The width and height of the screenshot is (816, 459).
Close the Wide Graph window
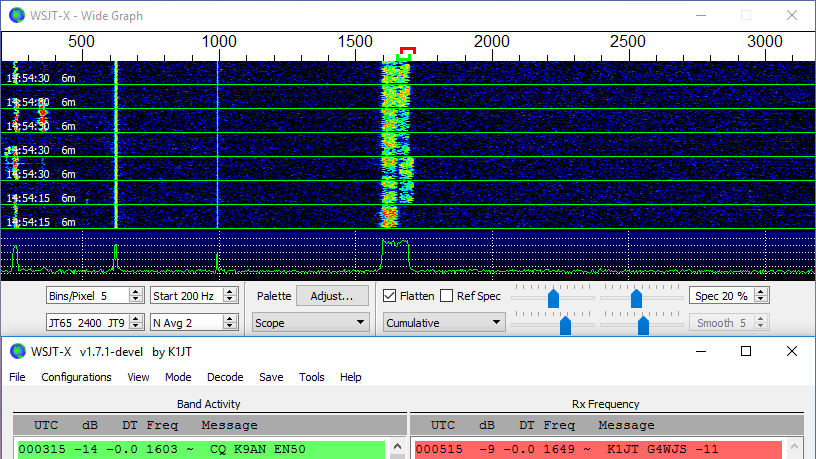[x=792, y=15]
